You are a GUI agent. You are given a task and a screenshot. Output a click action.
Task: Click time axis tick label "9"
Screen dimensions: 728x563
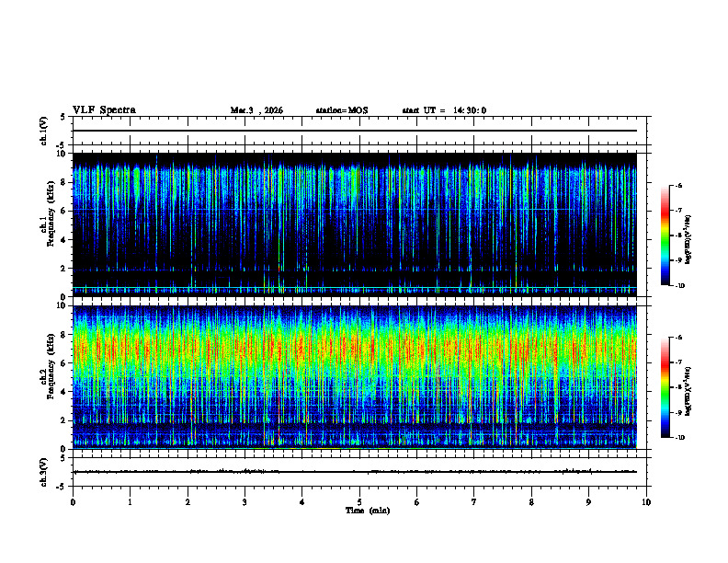588,502
